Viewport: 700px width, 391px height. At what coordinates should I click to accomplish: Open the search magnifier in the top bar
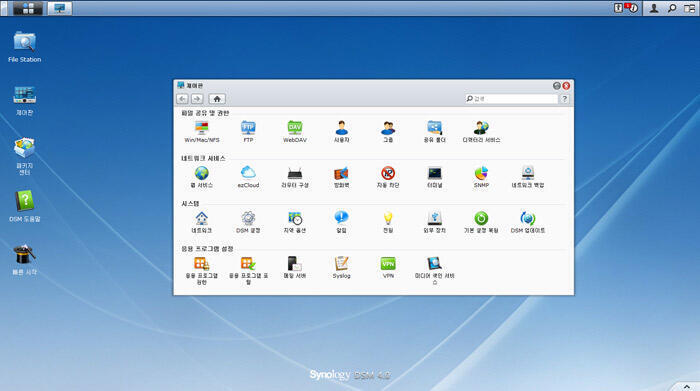[672, 8]
